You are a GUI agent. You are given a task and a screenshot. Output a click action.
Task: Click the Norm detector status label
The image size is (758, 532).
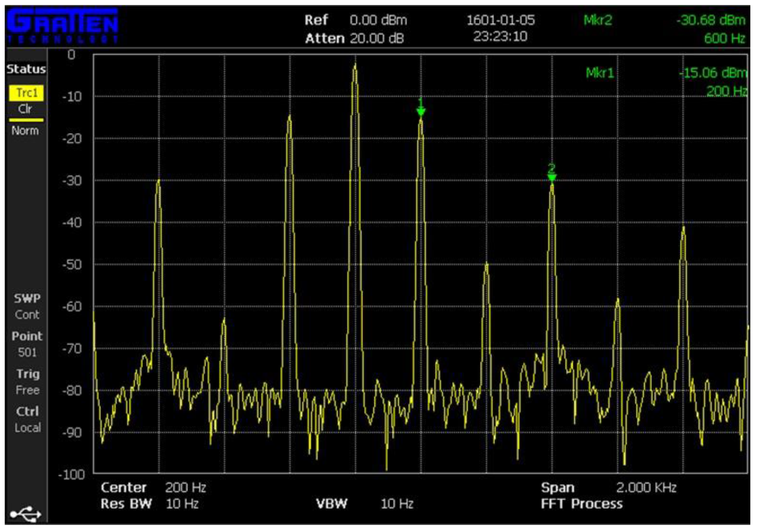pos(25,131)
